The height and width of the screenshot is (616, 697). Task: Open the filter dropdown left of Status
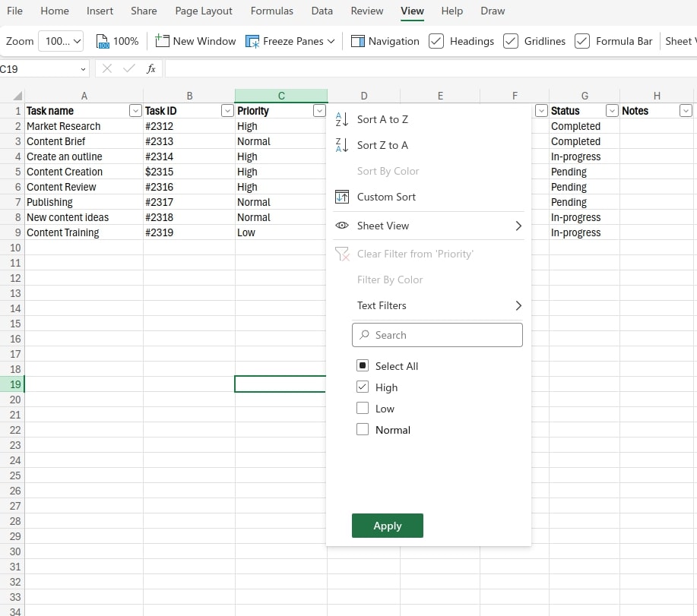coord(541,111)
